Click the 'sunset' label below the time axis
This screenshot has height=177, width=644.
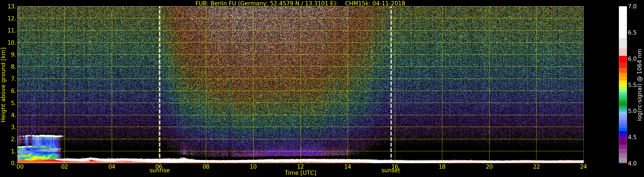pos(391,171)
